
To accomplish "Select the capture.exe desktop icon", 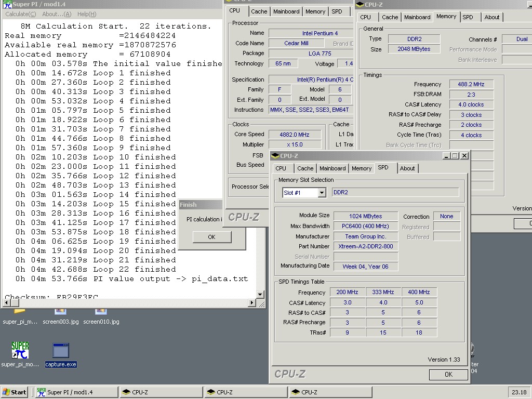I will tap(61, 355).
